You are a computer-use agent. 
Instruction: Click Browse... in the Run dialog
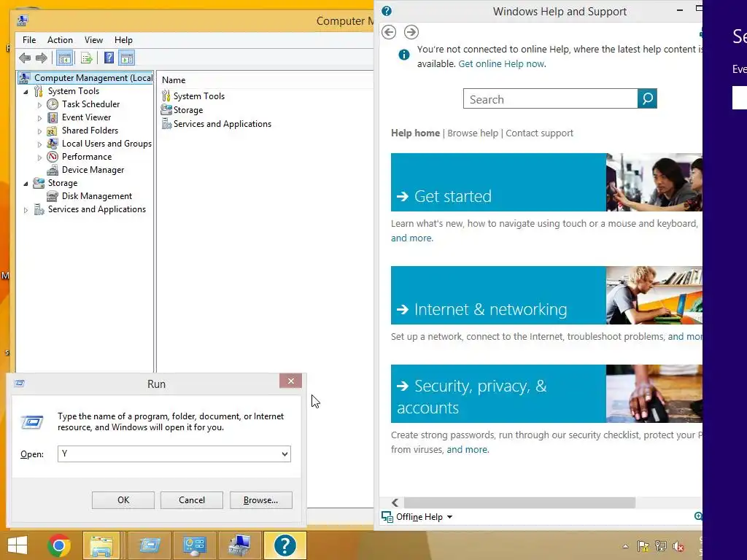point(260,500)
